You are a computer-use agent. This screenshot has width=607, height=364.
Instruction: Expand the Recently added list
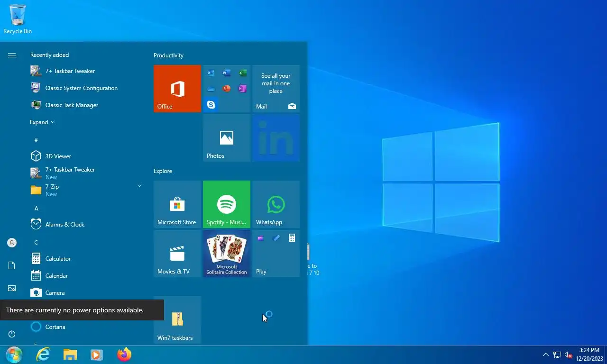click(42, 122)
